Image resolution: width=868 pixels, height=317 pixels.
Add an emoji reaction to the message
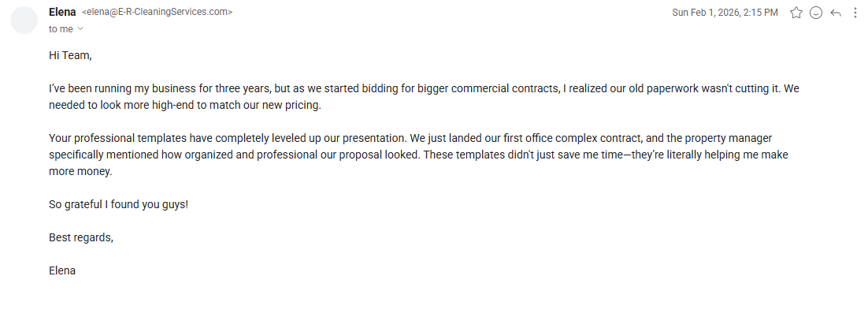[x=816, y=13]
